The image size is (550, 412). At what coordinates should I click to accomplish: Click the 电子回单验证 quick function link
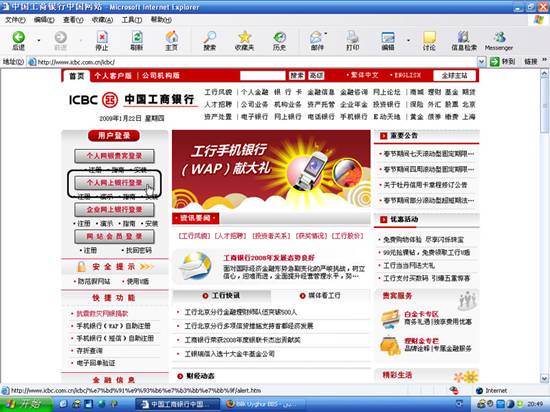pyautogui.click(x=96, y=363)
